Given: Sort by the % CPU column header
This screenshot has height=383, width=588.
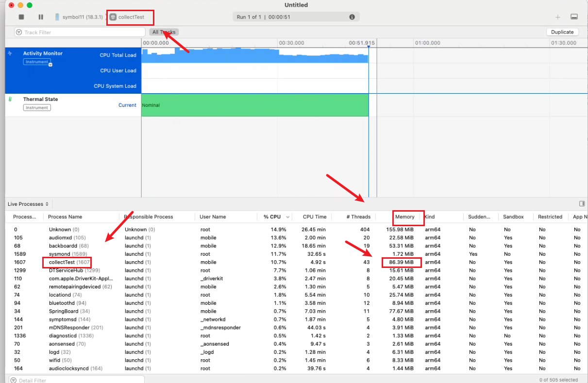Looking at the screenshot, I should [272, 217].
